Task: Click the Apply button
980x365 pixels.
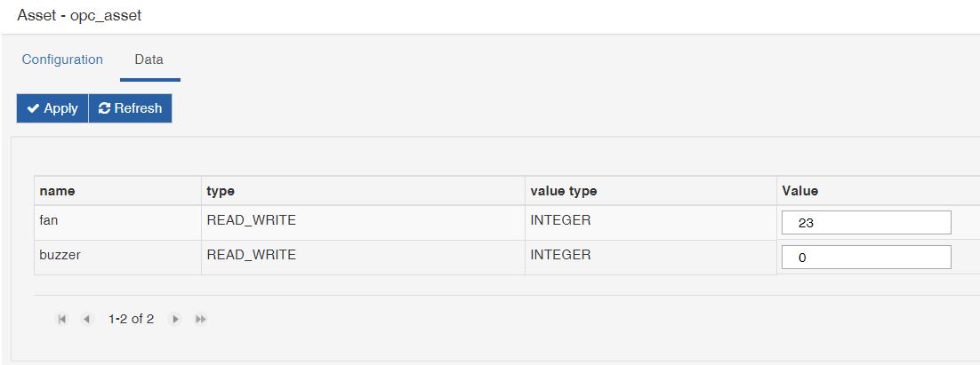Action: pyautogui.click(x=52, y=108)
